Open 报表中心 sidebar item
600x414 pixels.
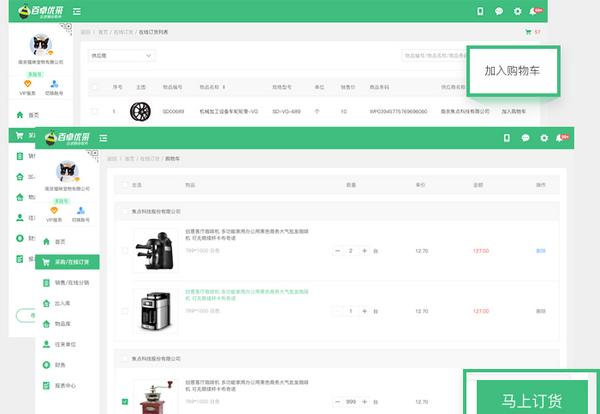point(59,386)
